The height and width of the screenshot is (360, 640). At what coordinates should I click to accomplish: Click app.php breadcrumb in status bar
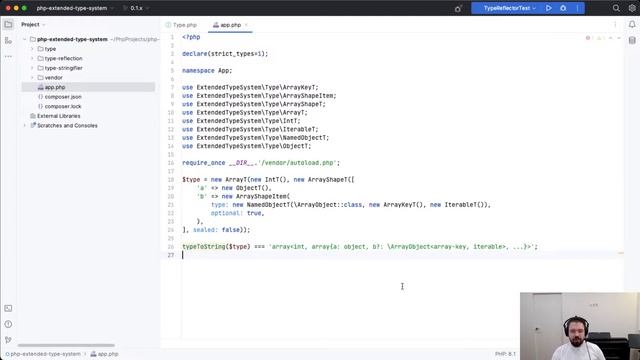pos(104,354)
